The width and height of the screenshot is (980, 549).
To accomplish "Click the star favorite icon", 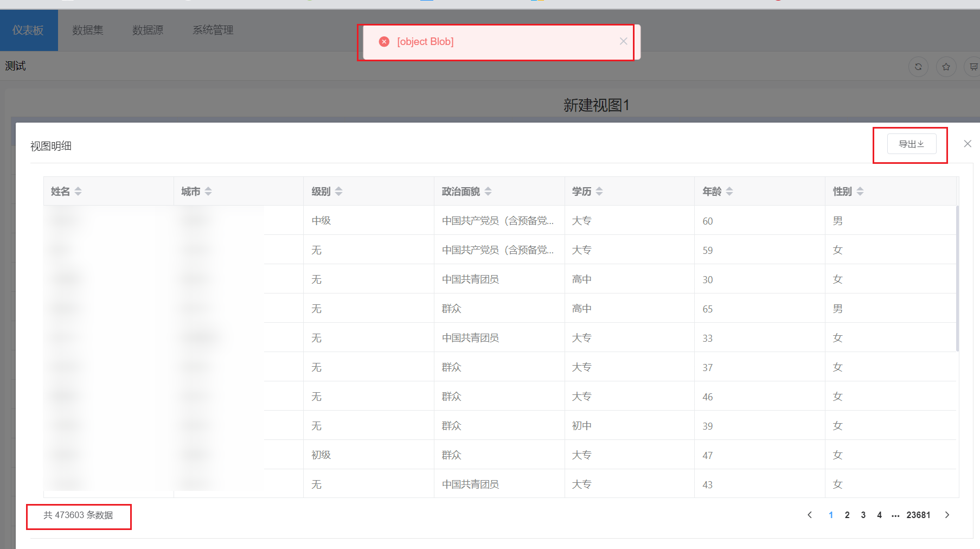I will [x=946, y=67].
